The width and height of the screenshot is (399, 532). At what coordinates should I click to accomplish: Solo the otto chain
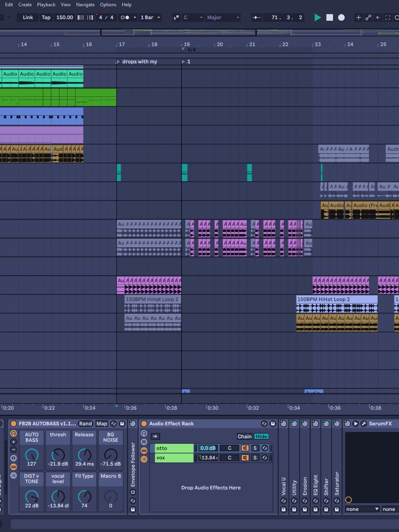(x=255, y=448)
